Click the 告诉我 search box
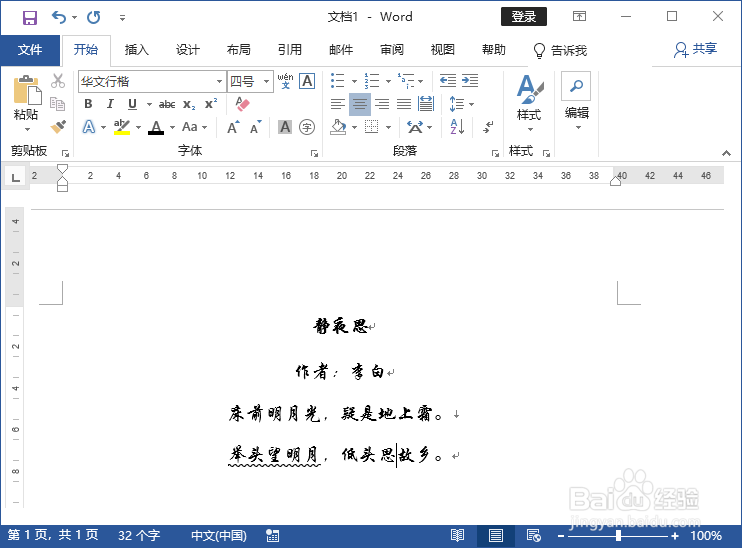Screen dimensions: 742x548 [560, 50]
